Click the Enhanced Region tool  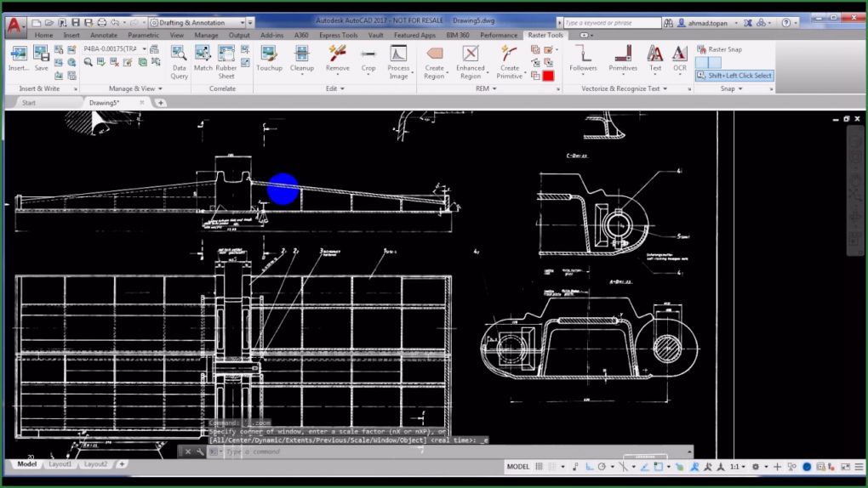tap(470, 62)
